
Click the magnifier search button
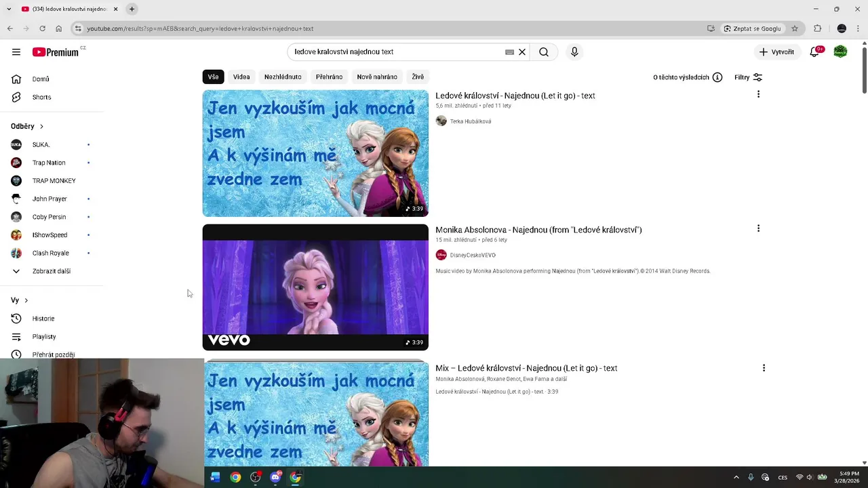coord(544,52)
